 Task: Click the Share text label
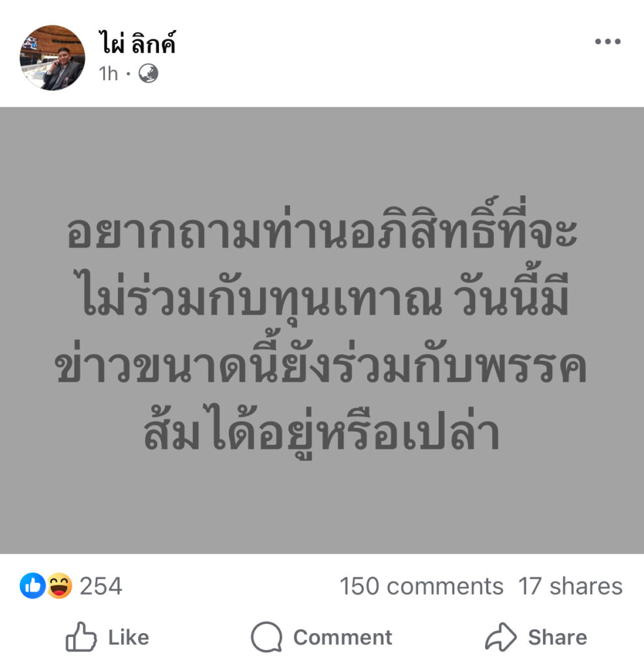coord(557,637)
